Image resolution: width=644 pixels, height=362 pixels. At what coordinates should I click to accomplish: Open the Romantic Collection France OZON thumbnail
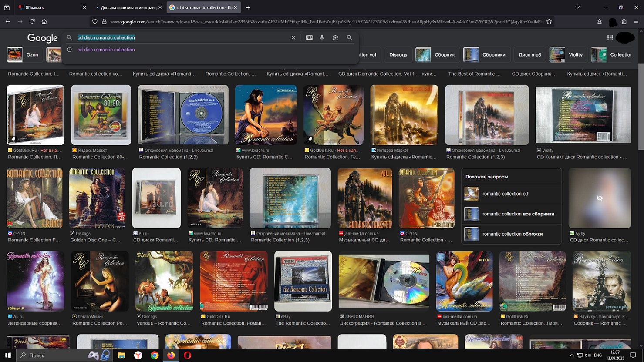point(34,198)
